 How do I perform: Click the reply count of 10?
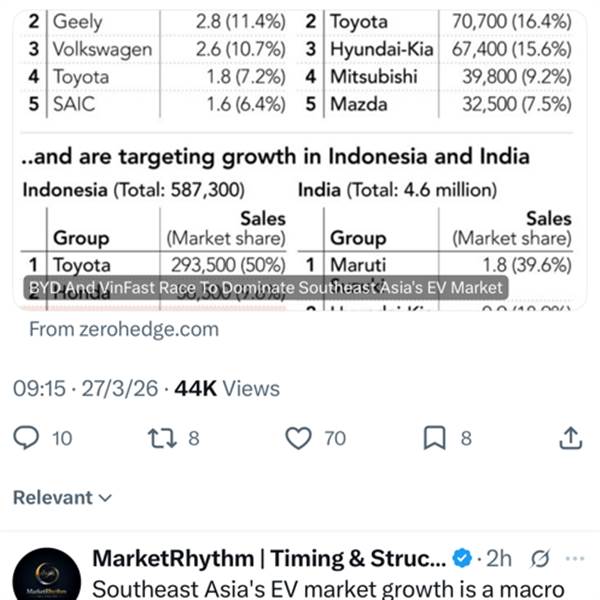click(61, 438)
